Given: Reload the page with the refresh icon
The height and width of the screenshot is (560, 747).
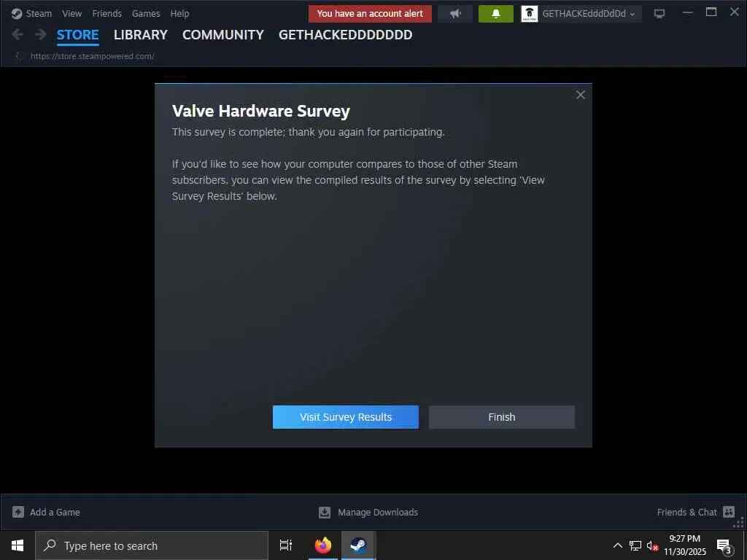Looking at the screenshot, I should coord(18,56).
